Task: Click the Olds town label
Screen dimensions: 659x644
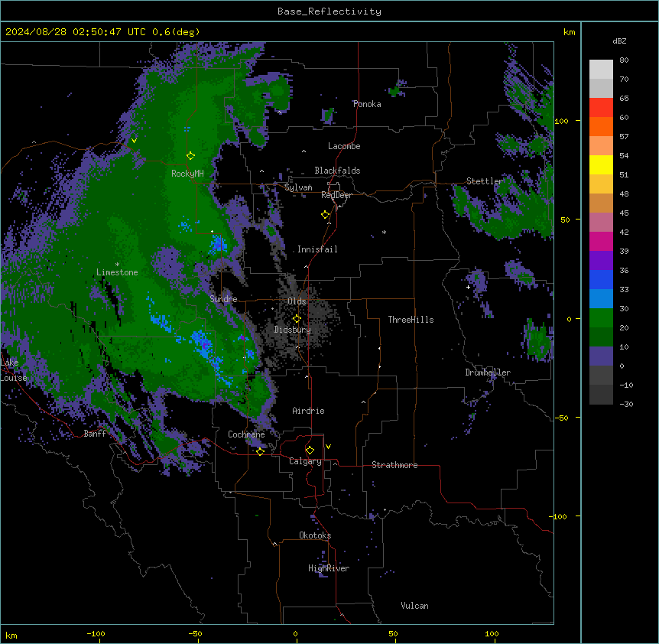Action: click(x=297, y=301)
